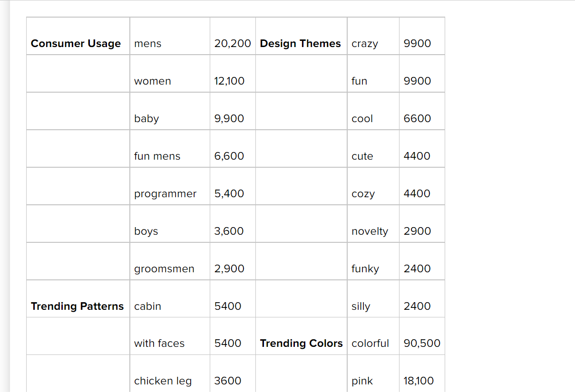Click the Consumer Usage header cell
The height and width of the screenshot is (392, 575).
point(78,36)
